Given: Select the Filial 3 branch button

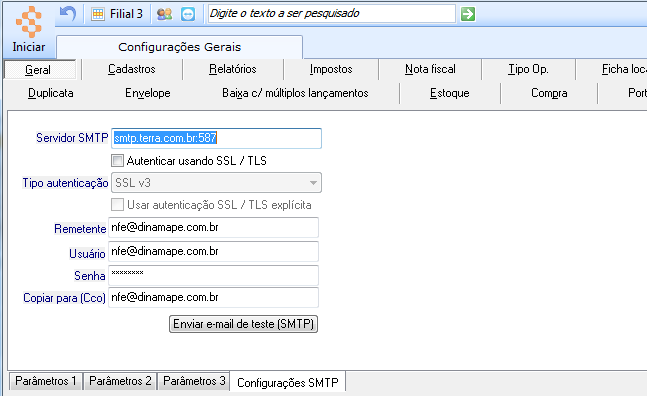Looking at the screenshot, I should (117, 14).
